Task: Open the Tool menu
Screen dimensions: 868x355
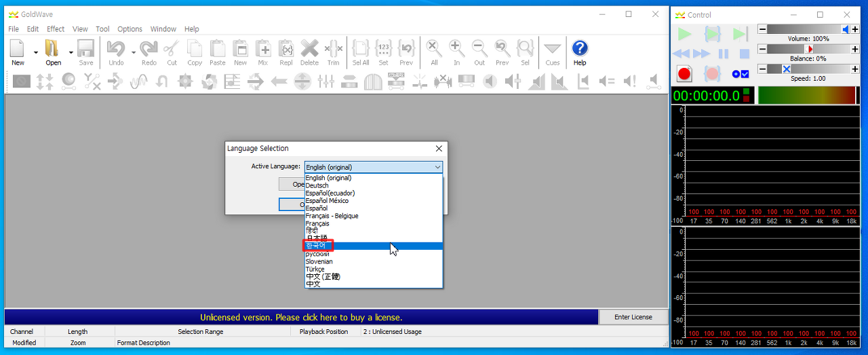Action: (102, 29)
